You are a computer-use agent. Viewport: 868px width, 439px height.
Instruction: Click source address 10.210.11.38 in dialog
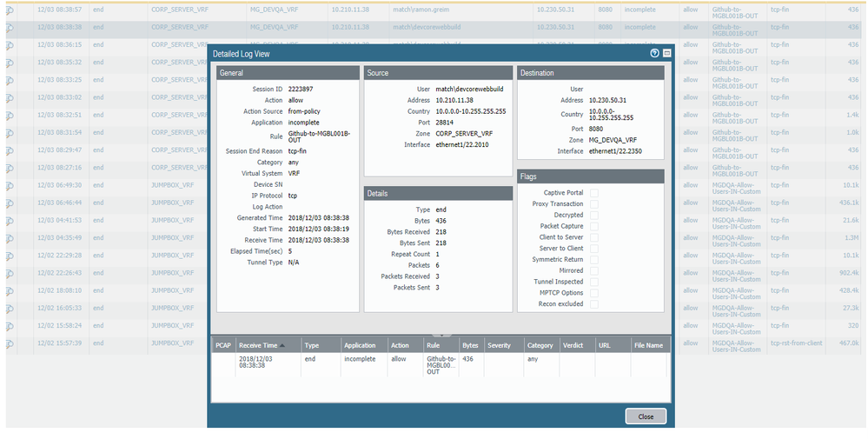pos(454,100)
